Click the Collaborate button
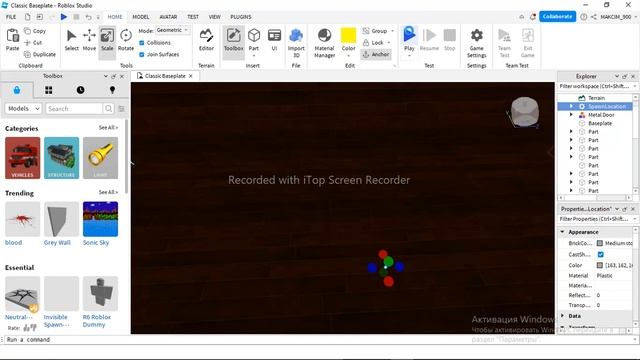Viewport: 640px width, 360px height. coord(558,16)
